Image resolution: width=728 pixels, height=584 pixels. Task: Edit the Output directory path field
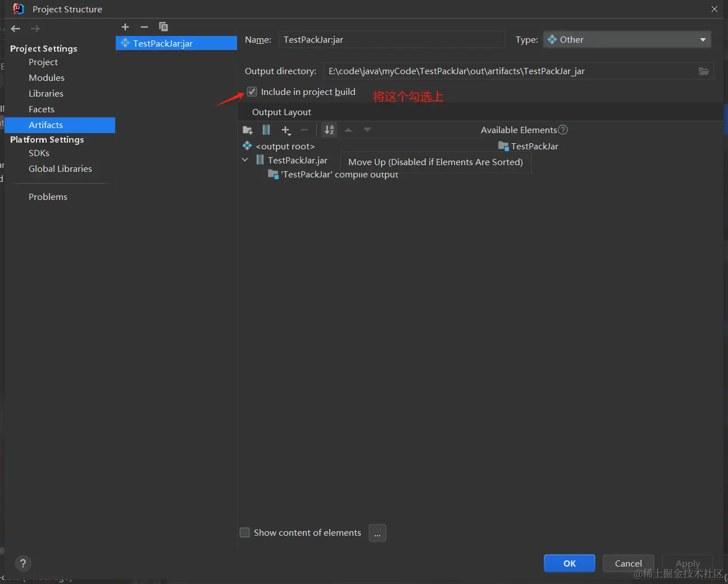[509, 71]
